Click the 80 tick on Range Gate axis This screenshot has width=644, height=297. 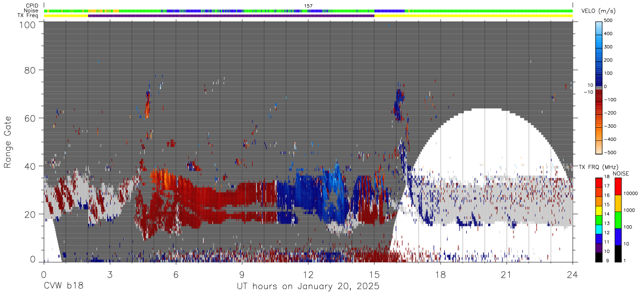(31, 70)
